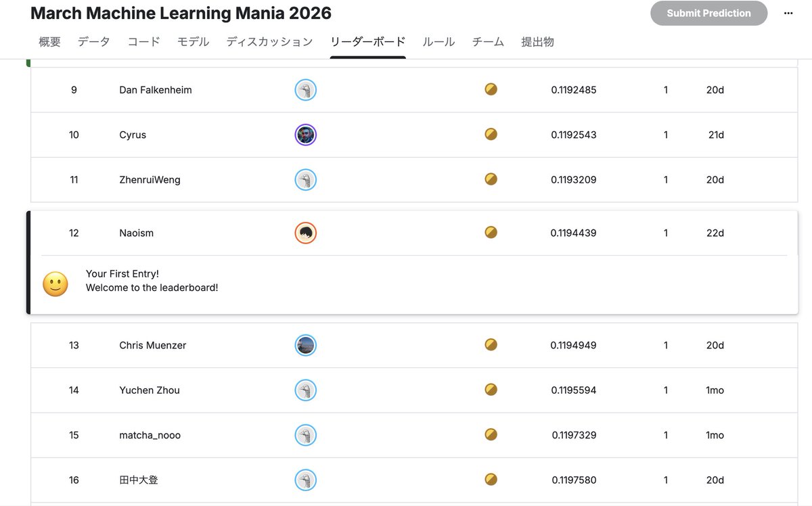Viewport: 812px width, 506px height.
Task: Click the 22d last-submission time
Action: pyautogui.click(x=715, y=233)
